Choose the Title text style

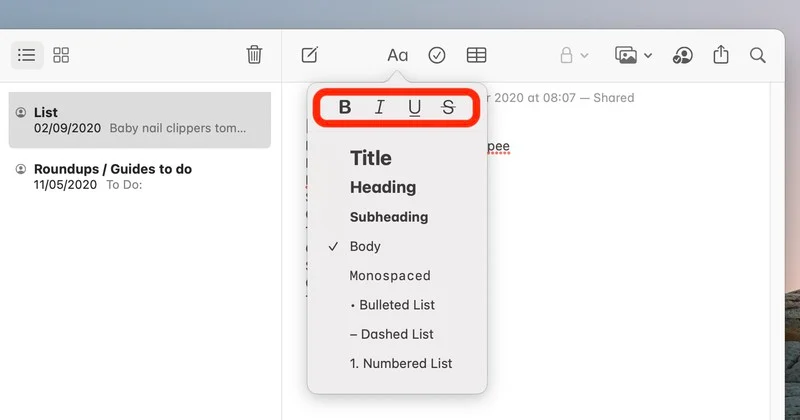point(371,158)
